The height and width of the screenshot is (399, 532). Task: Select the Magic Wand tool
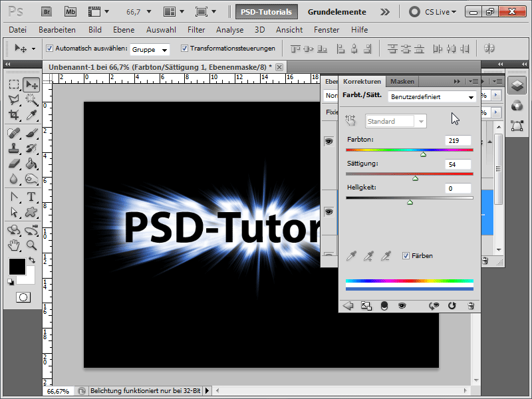(x=31, y=99)
